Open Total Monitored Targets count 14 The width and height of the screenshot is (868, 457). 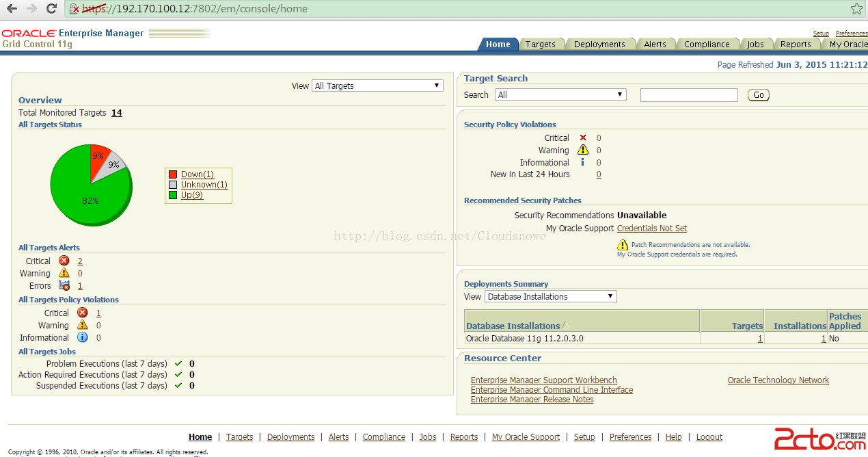tap(117, 112)
